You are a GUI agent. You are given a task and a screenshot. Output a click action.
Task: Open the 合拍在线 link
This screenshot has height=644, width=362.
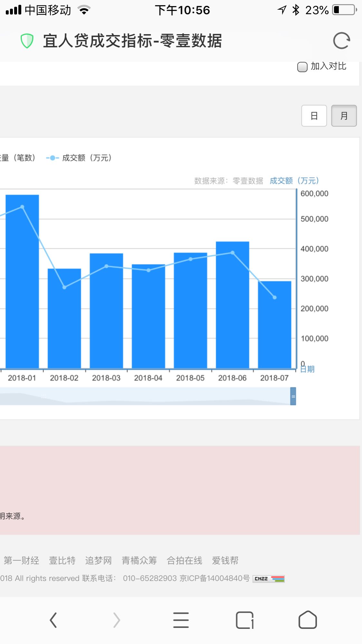point(184,561)
